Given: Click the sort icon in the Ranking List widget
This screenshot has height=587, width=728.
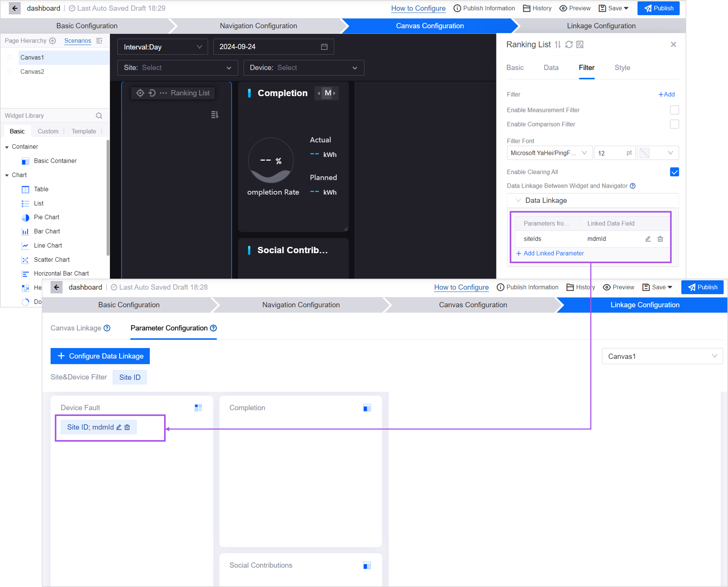Looking at the screenshot, I should click(215, 115).
